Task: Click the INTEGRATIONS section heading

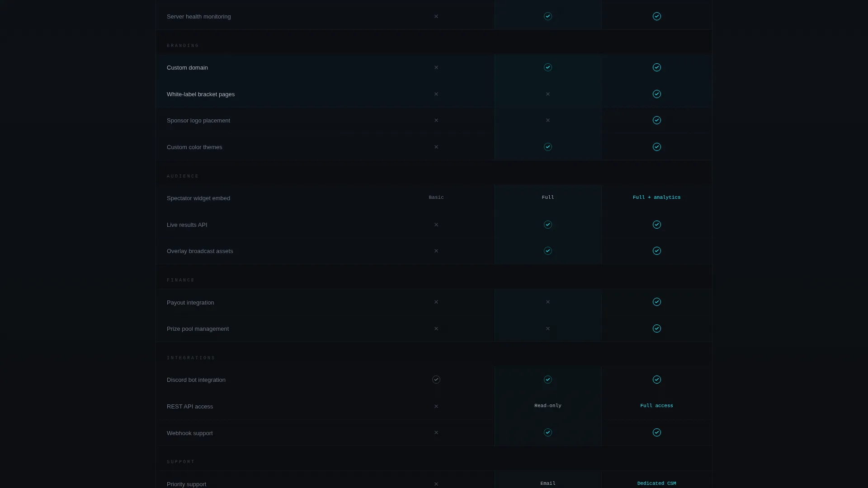Action: pyautogui.click(x=191, y=358)
